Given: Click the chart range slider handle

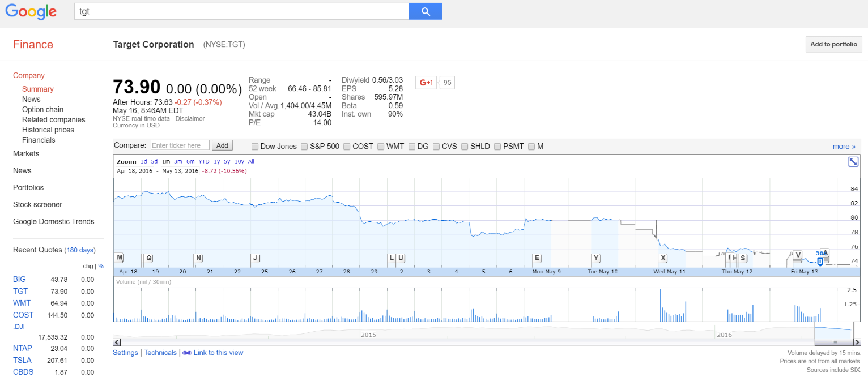Looking at the screenshot, I should [834, 342].
